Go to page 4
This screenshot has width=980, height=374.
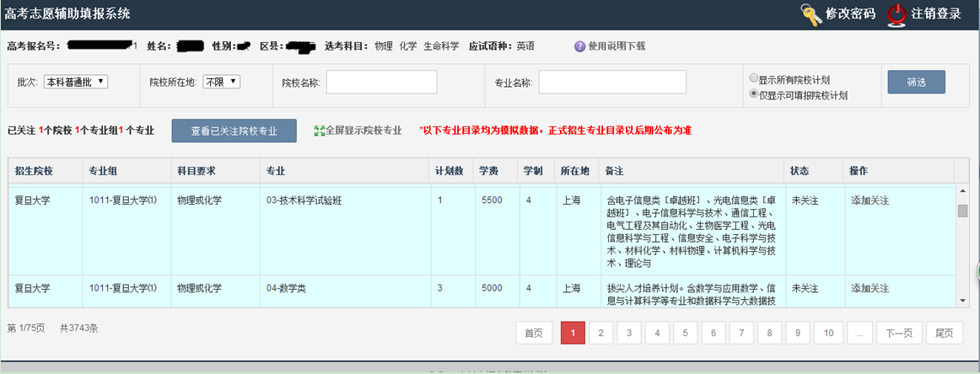657,334
